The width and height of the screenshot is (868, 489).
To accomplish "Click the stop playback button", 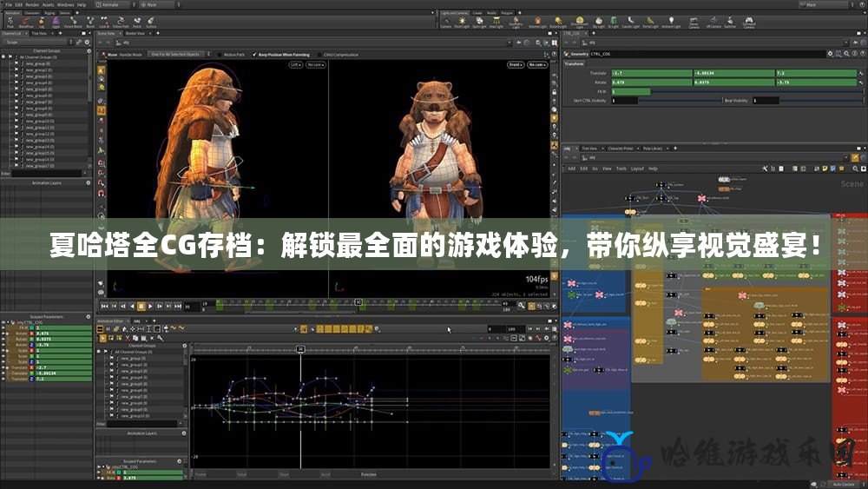I will click(141, 306).
